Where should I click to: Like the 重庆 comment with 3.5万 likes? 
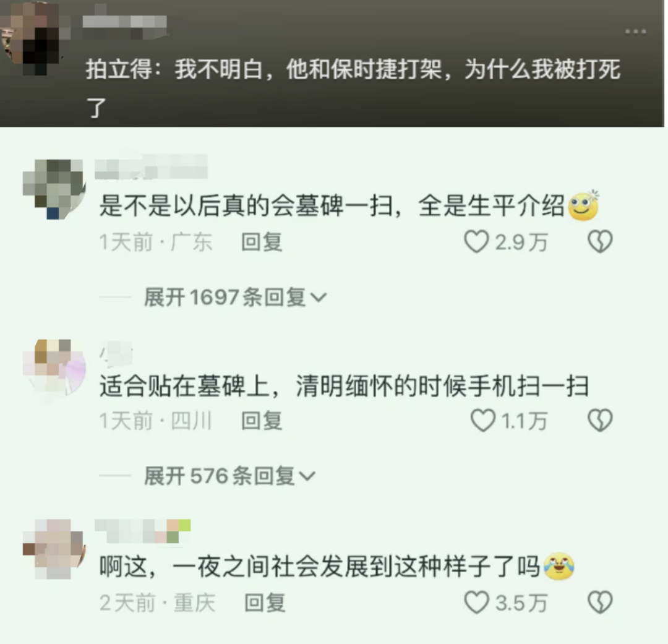pyautogui.click(x=476, y=602)
